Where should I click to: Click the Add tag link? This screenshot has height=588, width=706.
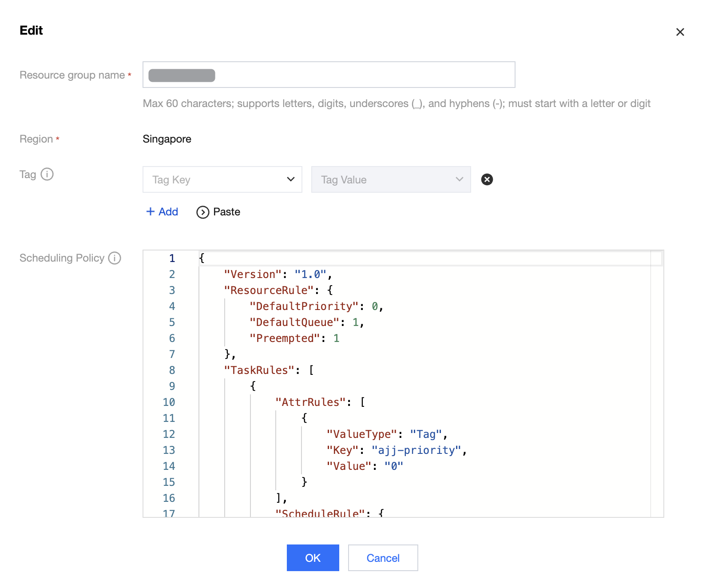(x=168, y=212)
